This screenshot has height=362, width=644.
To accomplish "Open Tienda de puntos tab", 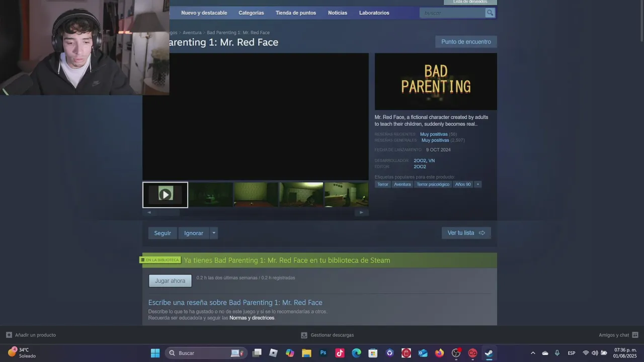I will click(x=296, y=13).
